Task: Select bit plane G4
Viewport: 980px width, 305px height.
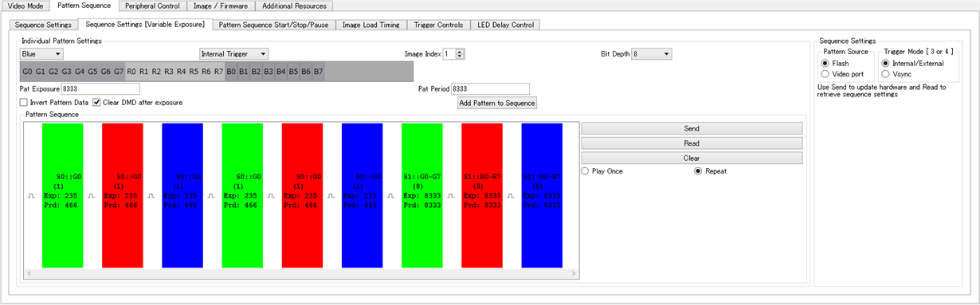Action: point(80,72)
